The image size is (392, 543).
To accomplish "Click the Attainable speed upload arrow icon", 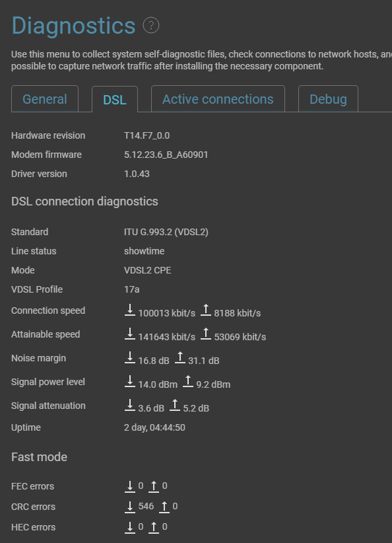I will coord(206,334).
